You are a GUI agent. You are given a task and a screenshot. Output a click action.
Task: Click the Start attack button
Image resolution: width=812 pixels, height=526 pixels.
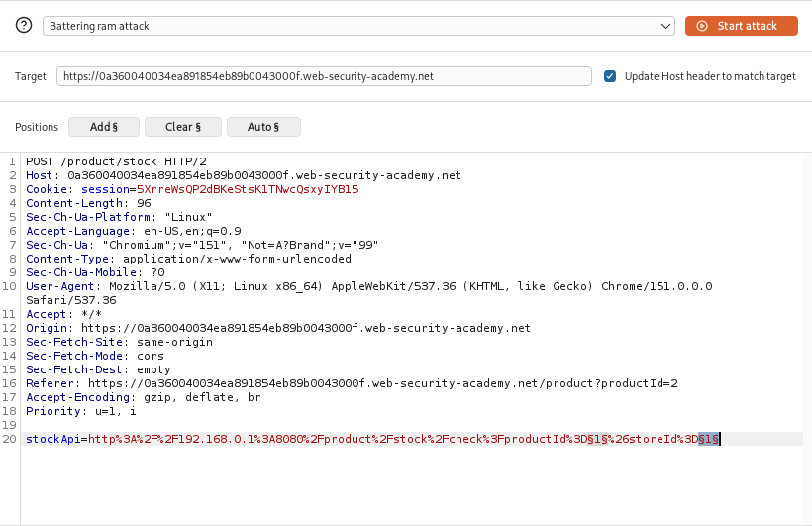click(x=741, y=26)
